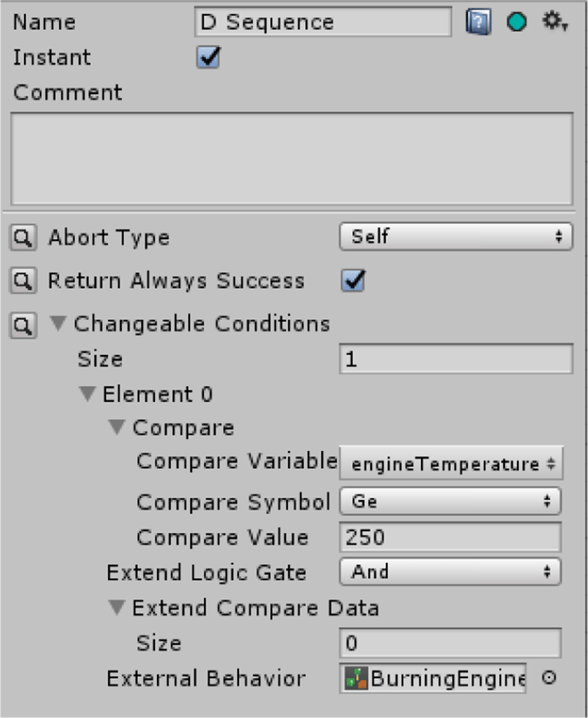This screenshot has height=718, width=588.
Task: Collapse the Element 0 foldout
Action: 87,394
